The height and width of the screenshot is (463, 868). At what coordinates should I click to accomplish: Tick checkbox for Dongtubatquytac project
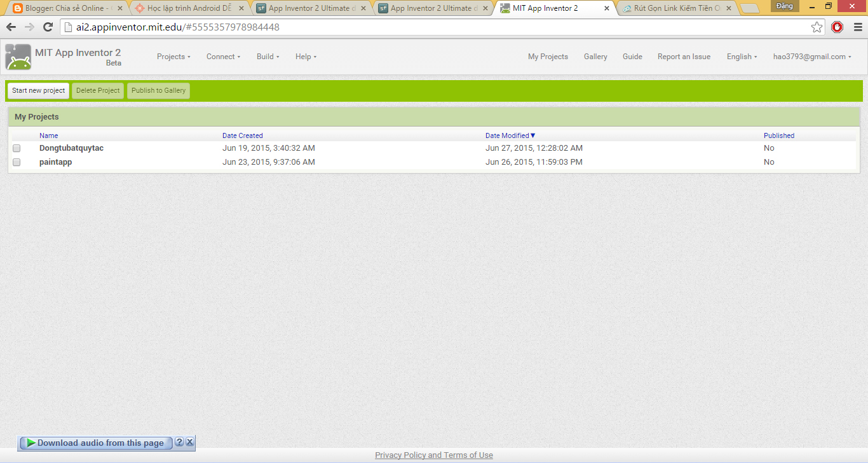[x=17, y=148]
